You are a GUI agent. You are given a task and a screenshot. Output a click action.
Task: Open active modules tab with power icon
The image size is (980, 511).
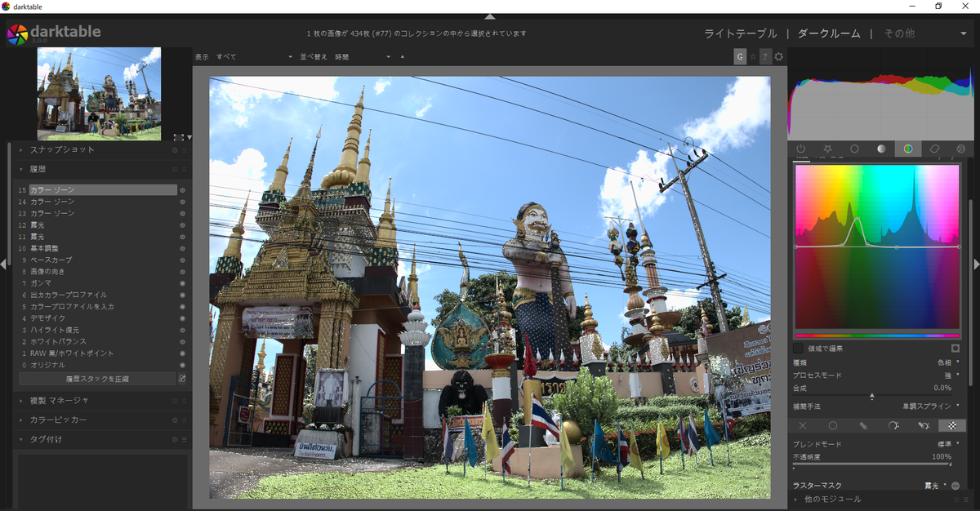point(801,149)
